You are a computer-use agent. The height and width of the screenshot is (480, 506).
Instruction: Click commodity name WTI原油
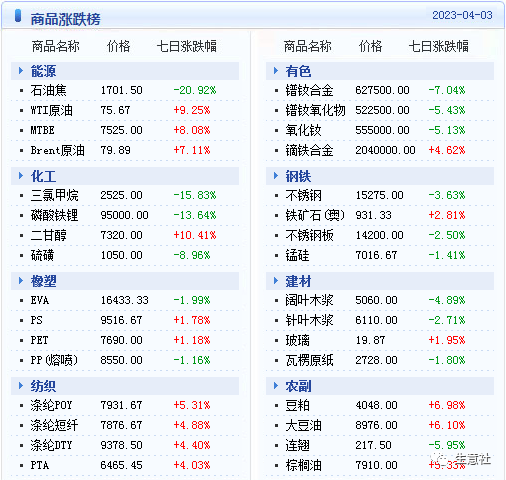pyautogui.click(x=51, y=110)
